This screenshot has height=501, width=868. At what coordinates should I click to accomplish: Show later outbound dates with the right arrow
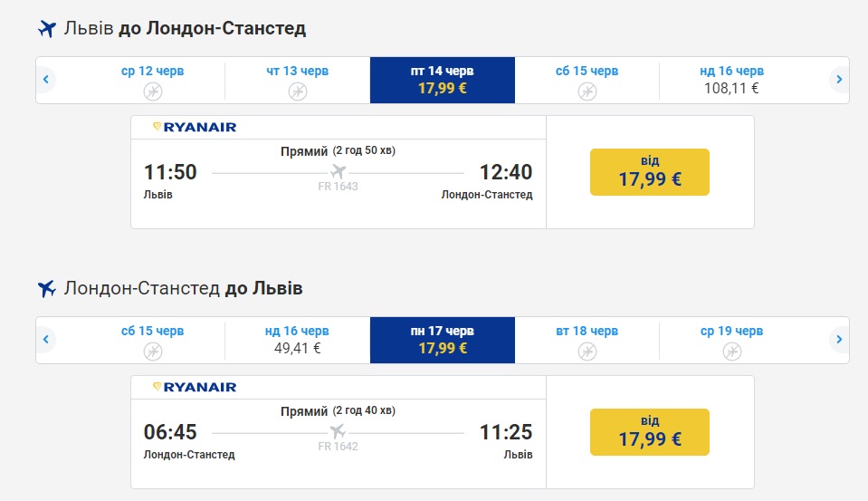point(839,80)
